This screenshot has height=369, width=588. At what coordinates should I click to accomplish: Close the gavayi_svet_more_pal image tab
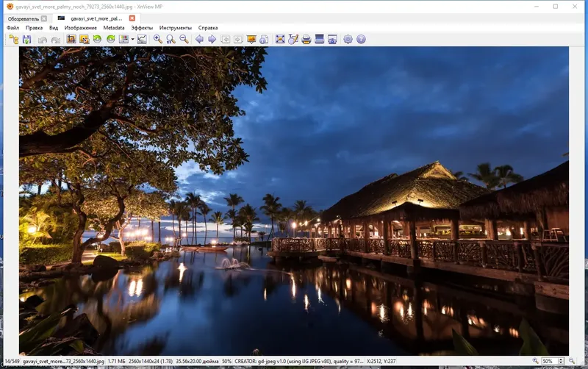132,18
